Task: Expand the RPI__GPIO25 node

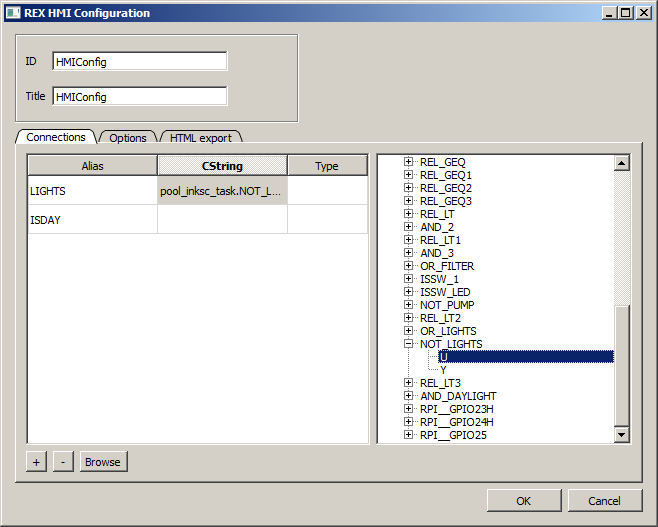Action: coord(408,435)
